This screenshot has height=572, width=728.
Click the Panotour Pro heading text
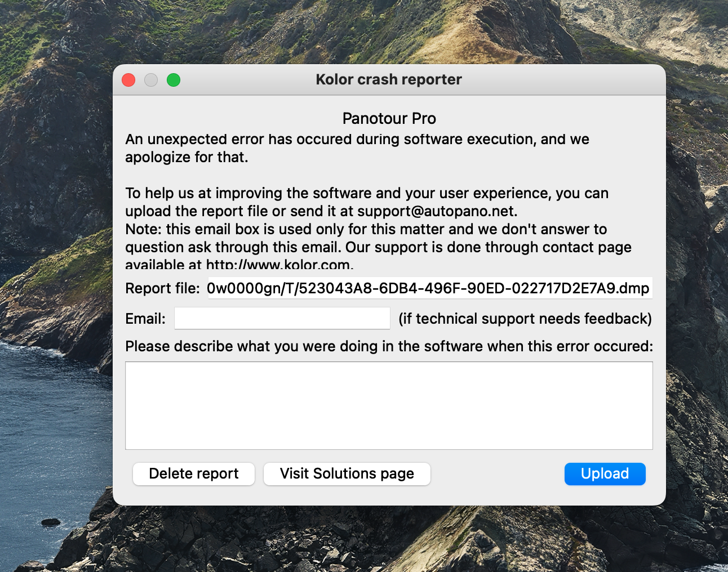point(389,119)
